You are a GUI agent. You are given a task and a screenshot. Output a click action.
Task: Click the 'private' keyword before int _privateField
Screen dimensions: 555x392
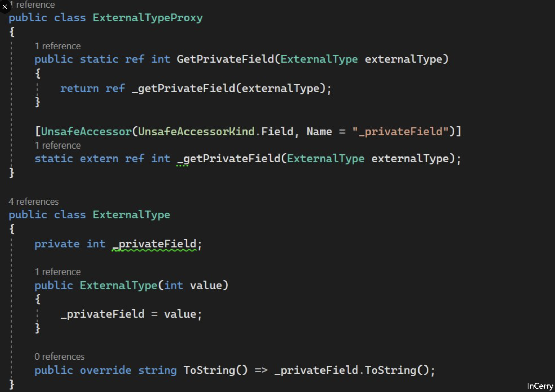click(57, 244)
